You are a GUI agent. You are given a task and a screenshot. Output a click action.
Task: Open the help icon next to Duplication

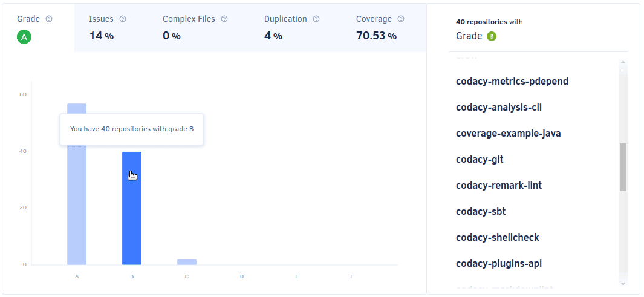coord(316,19)
